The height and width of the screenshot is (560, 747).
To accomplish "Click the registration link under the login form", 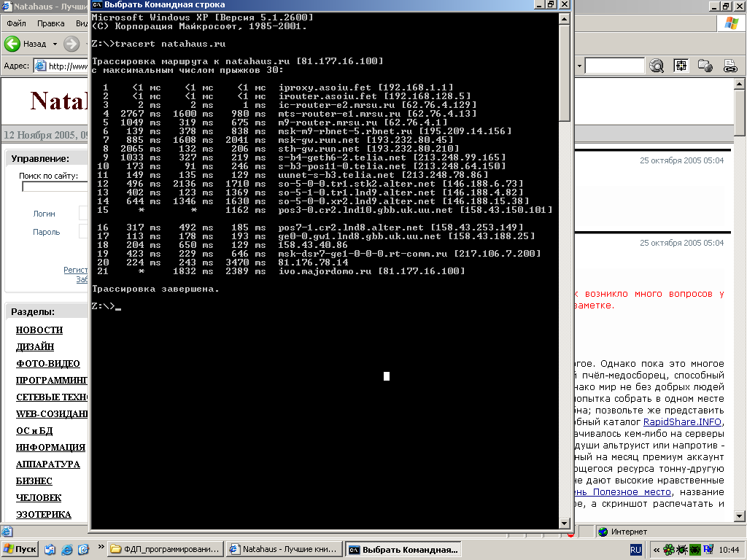I will point(76,270).
